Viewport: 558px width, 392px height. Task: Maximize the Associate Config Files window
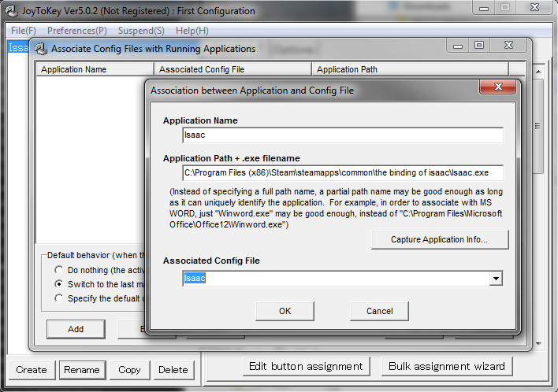479,45
